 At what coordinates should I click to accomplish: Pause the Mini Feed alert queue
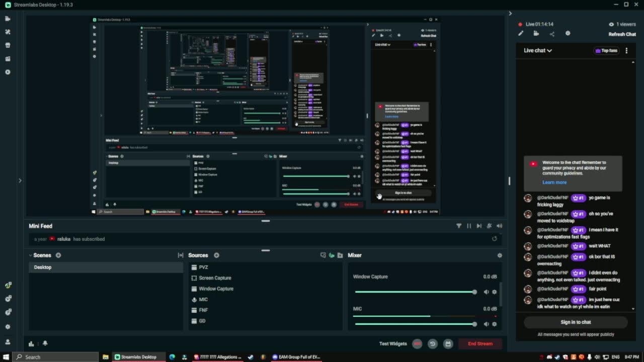(469, 226)
